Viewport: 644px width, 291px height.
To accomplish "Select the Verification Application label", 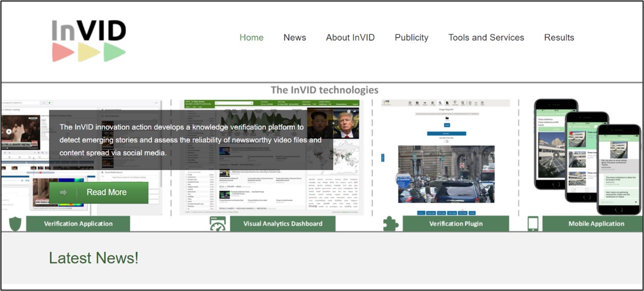I will click(78, 224).
